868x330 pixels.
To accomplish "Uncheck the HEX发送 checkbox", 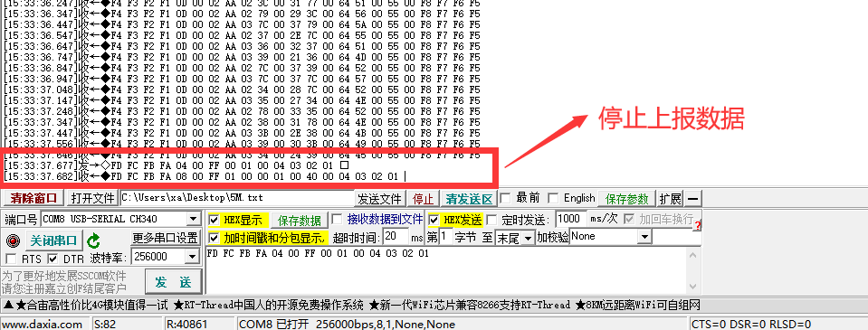I will click(x=434, y=220).
